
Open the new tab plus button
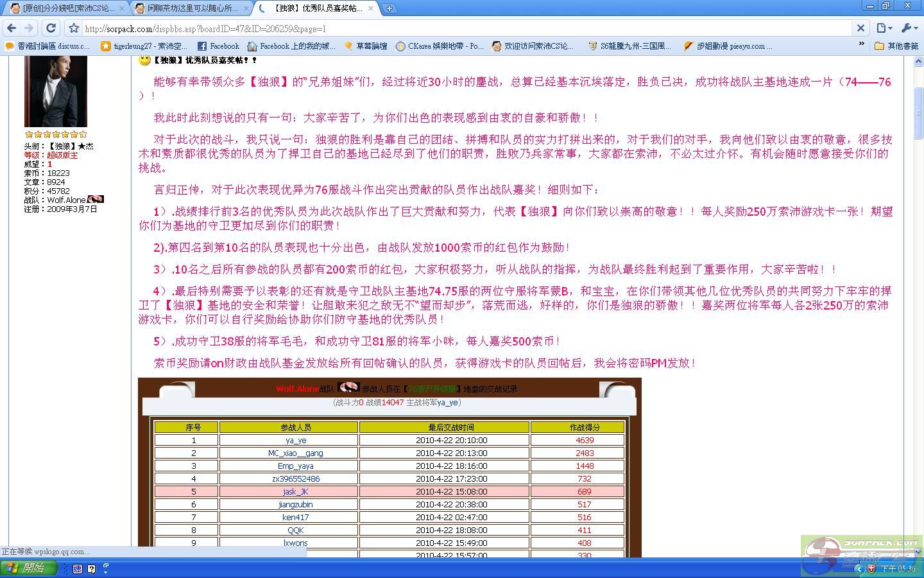click(x=389, y=8)
